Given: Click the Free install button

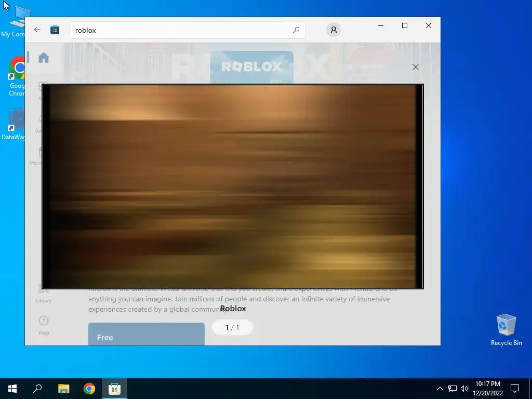Looking at the screenshot, I should 146,334.
